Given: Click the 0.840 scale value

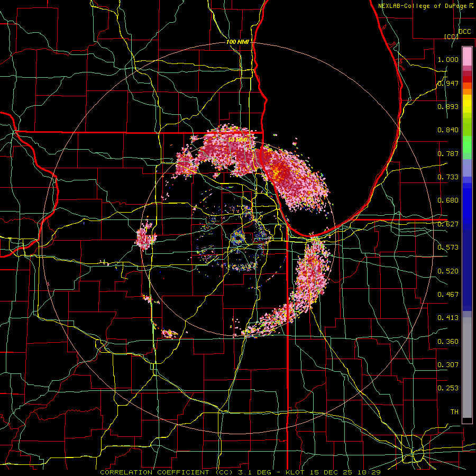Looking at the screenshot, I should (448, 130).
